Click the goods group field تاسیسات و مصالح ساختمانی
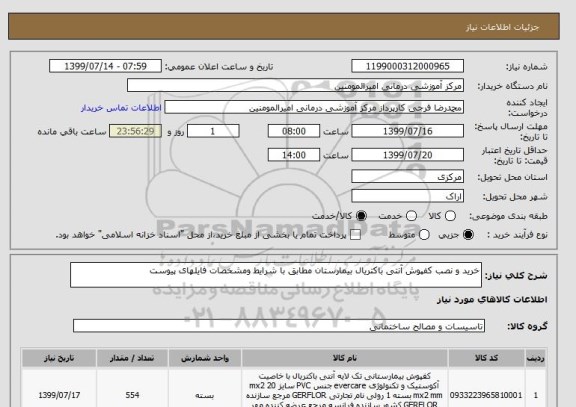Screen dimensions: 576x407 [279, 326]
